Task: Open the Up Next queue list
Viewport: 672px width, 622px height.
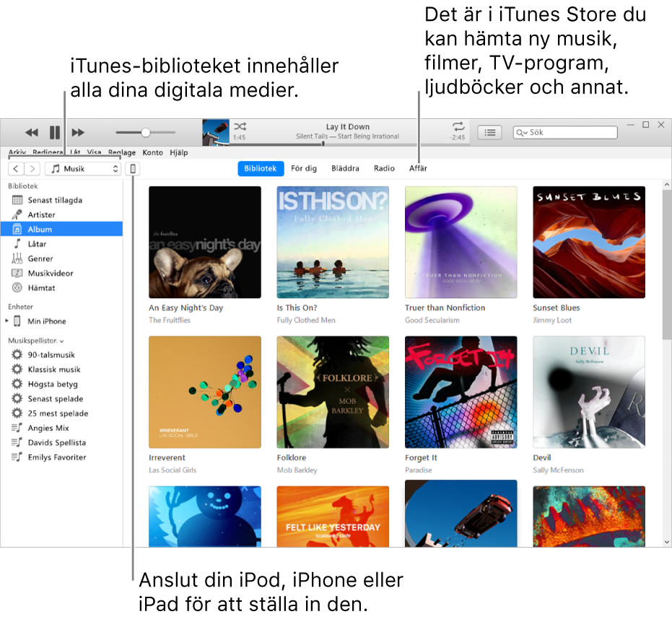Action: pyautogui.click(x=489, y=132)
